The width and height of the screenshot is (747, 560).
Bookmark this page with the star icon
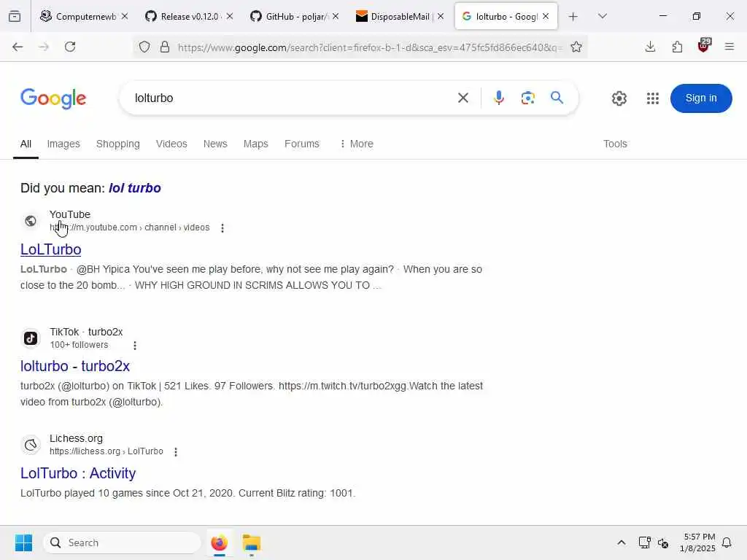coord(576,47)
